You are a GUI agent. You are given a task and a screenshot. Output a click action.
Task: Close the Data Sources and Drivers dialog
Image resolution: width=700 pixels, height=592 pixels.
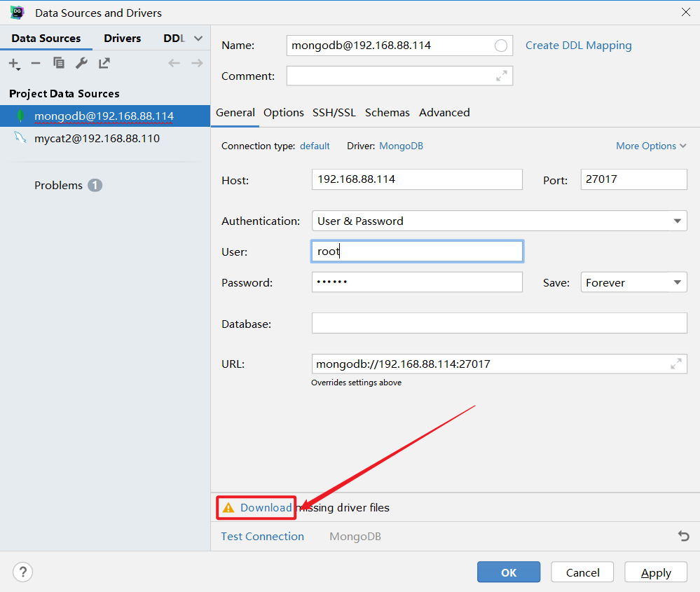pos(686,12)
